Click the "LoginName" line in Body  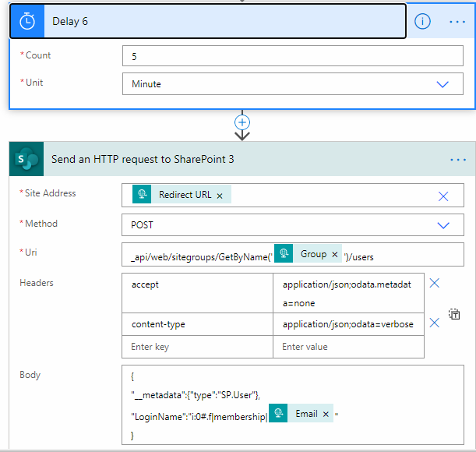(199, 417)
